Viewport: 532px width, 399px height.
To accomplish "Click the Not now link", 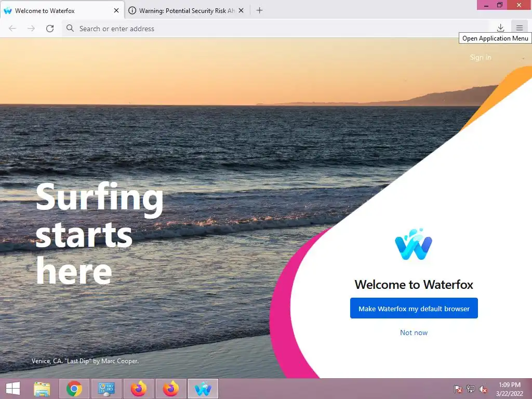I will [x=414, y=332].
